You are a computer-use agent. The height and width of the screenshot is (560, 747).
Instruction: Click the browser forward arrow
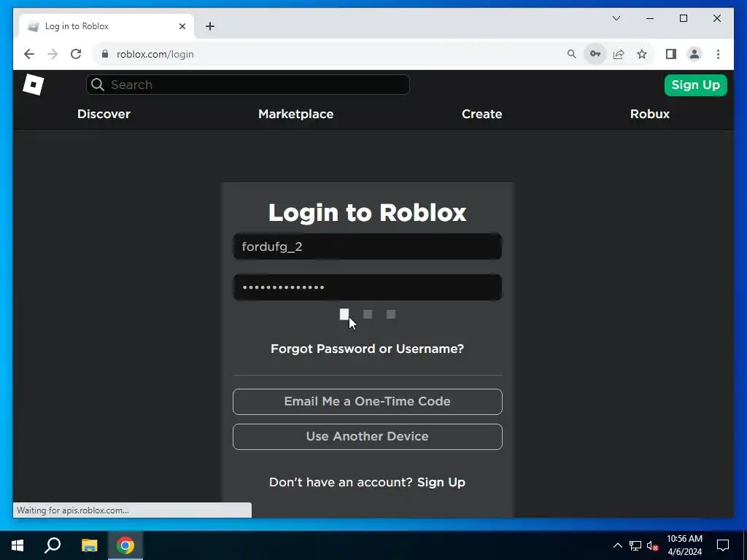tap(53, 54)
